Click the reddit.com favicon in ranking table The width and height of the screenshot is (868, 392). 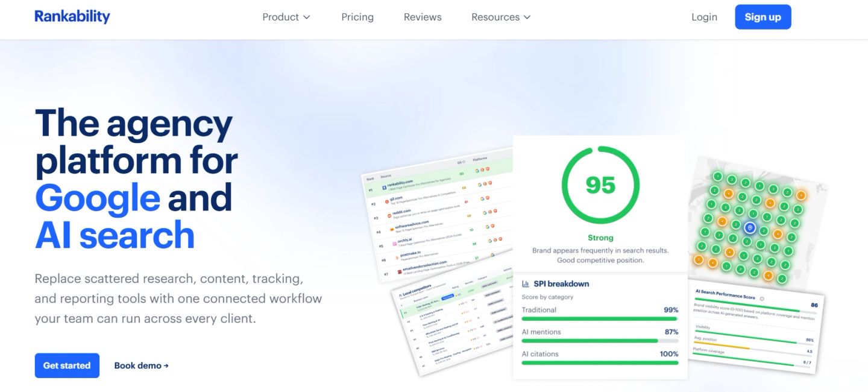tap(390, 215)
